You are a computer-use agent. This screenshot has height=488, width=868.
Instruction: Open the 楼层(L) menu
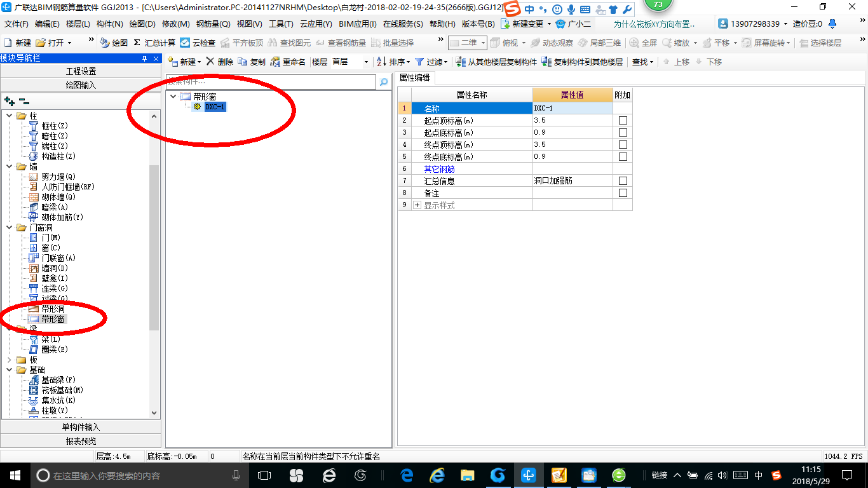(78, 24)
